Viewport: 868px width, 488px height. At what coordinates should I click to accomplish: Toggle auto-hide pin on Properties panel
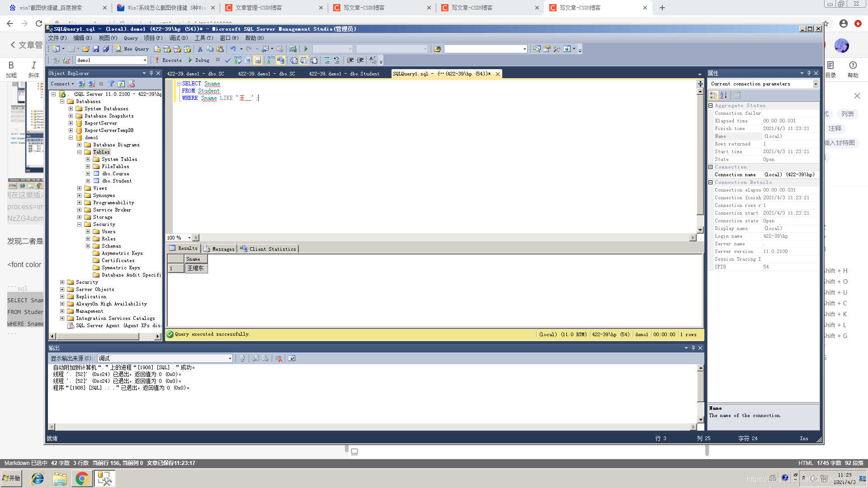[x=809, y=73]
